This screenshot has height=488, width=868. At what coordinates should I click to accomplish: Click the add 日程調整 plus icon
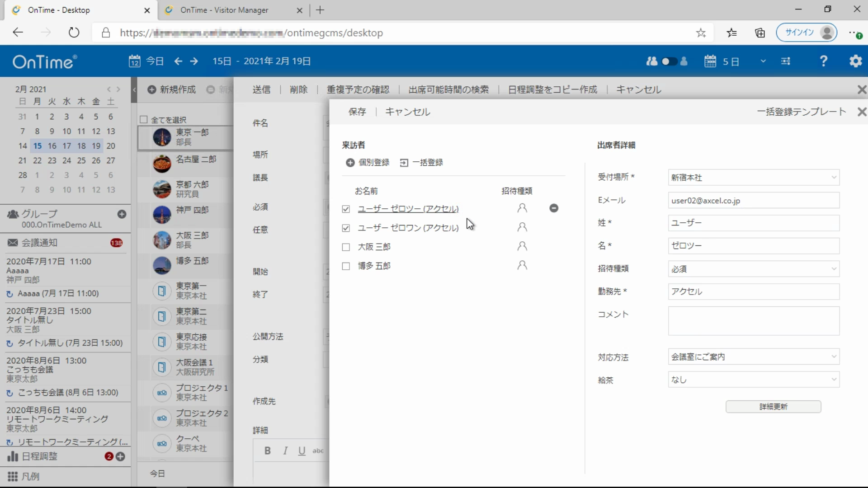pos(121,456)
